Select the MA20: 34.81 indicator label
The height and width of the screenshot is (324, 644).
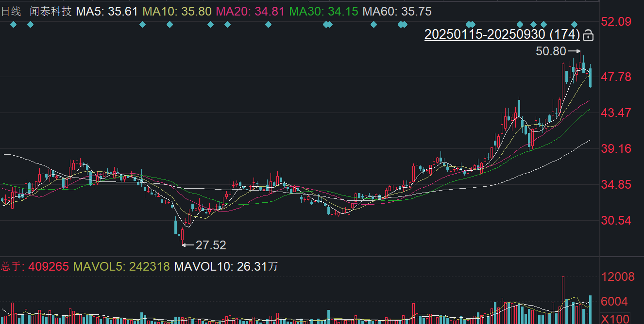[250, 11]
